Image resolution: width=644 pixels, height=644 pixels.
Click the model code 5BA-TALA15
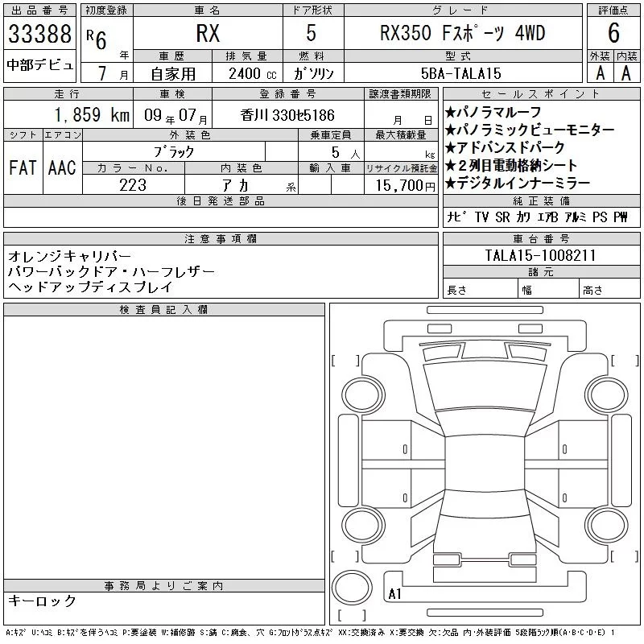click(460, 73)
